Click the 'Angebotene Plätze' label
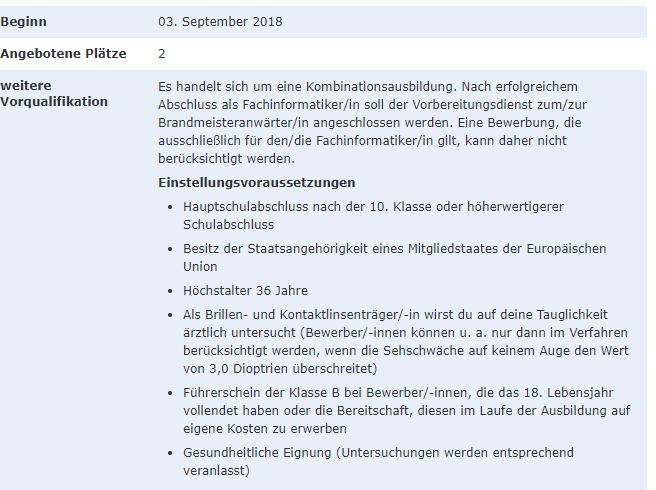This screenshot has height=490, width=656. 63,54
